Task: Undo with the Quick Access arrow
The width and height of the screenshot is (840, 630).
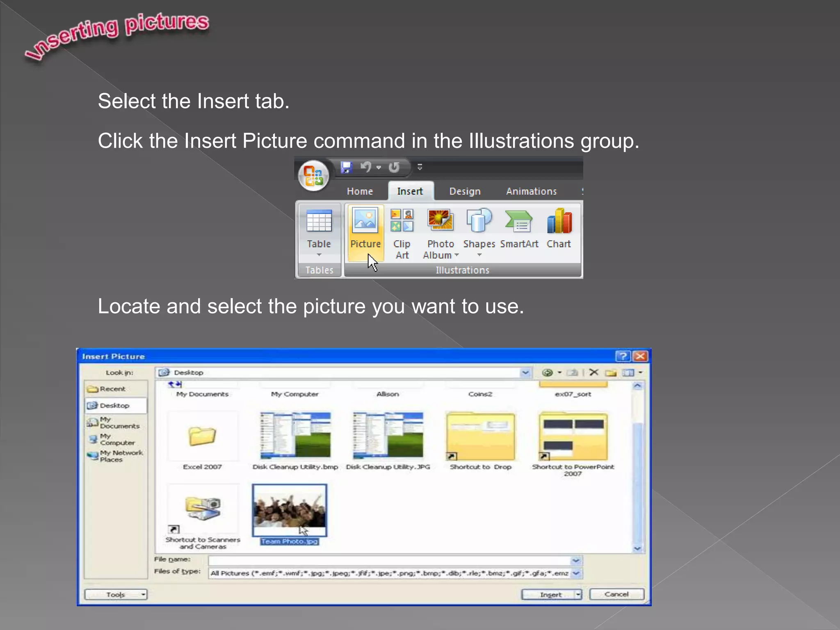Action: (365, 167)
